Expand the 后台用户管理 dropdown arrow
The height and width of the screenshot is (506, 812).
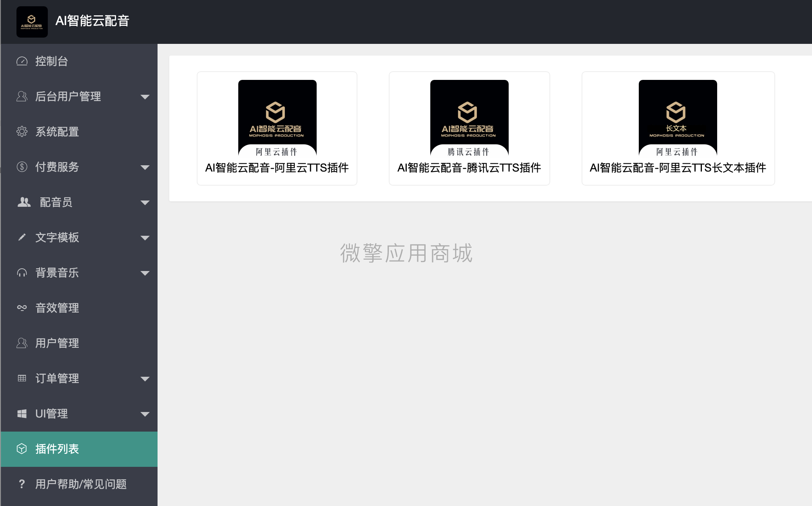pyautogui.click(x=145, y=97)
